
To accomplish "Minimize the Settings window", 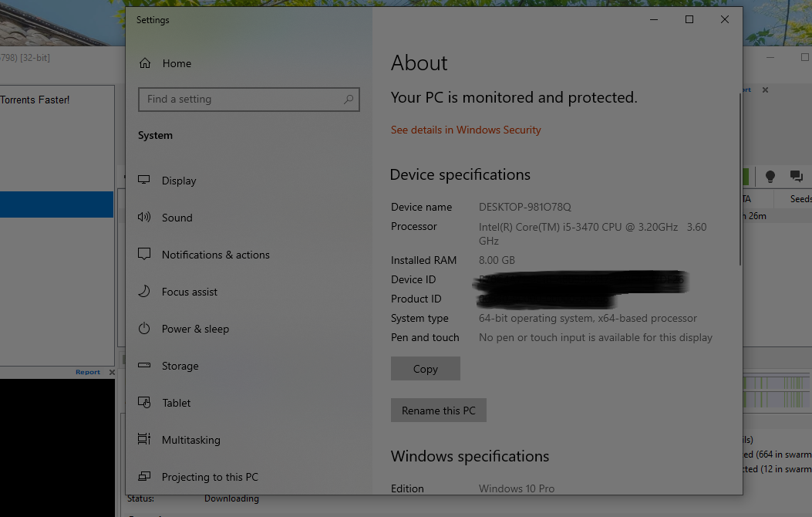I will click(x=654, y=20).
